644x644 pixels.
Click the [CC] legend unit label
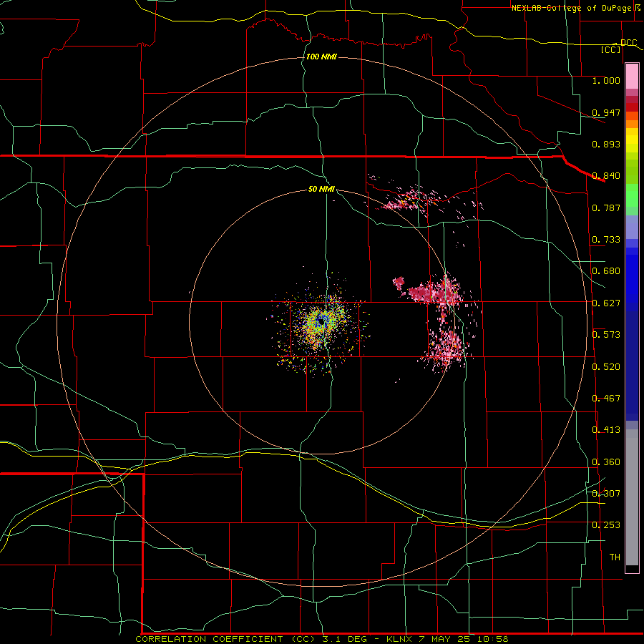click(x=611, y=49)
